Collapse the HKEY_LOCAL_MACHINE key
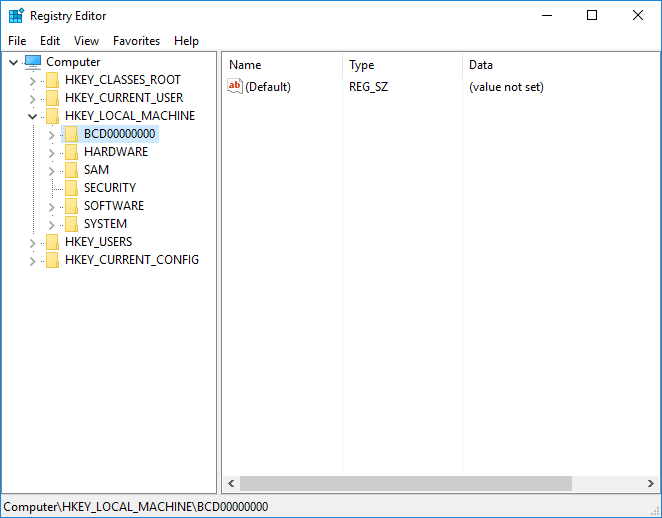 [33, 117]
